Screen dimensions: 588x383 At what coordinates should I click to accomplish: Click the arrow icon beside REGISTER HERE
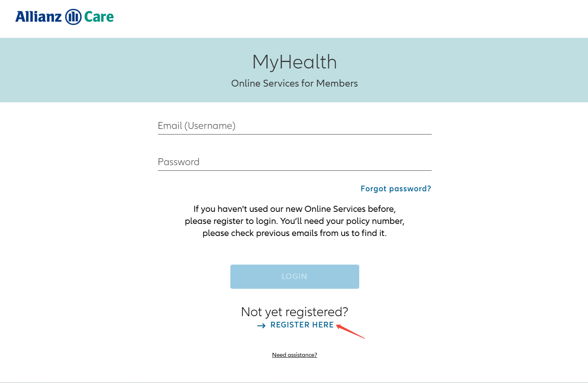click(x=261, y=325)
